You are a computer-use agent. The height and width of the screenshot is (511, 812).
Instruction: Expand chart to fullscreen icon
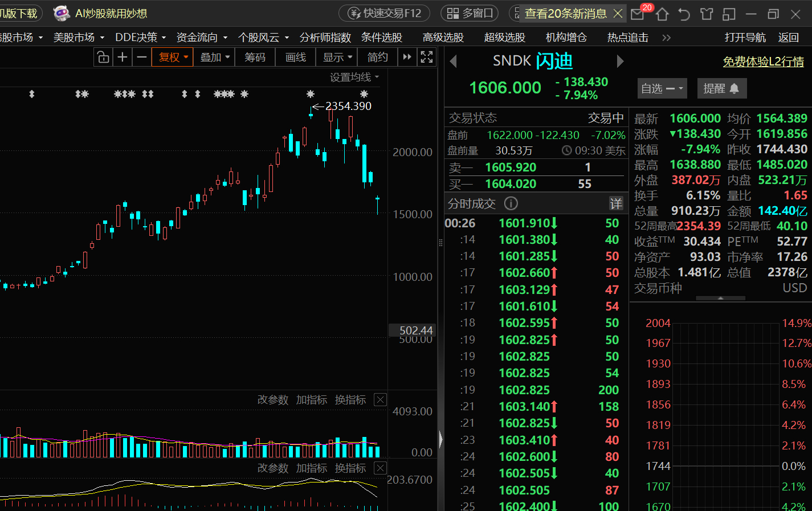coord(426,57)
